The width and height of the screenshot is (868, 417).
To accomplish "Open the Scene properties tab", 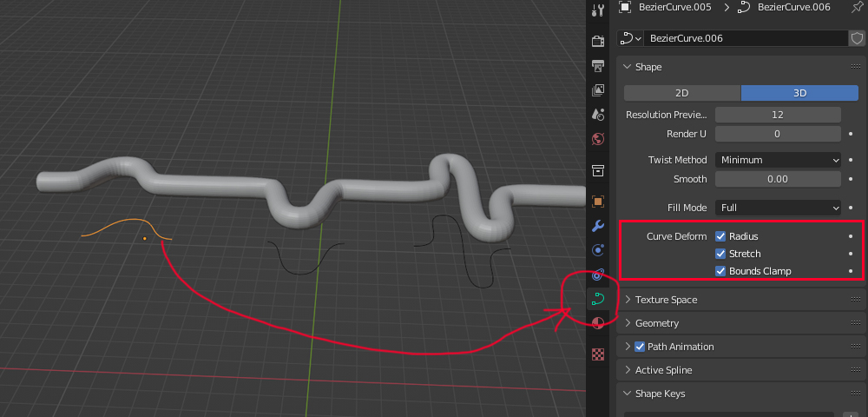I will (x=598, y=114).
